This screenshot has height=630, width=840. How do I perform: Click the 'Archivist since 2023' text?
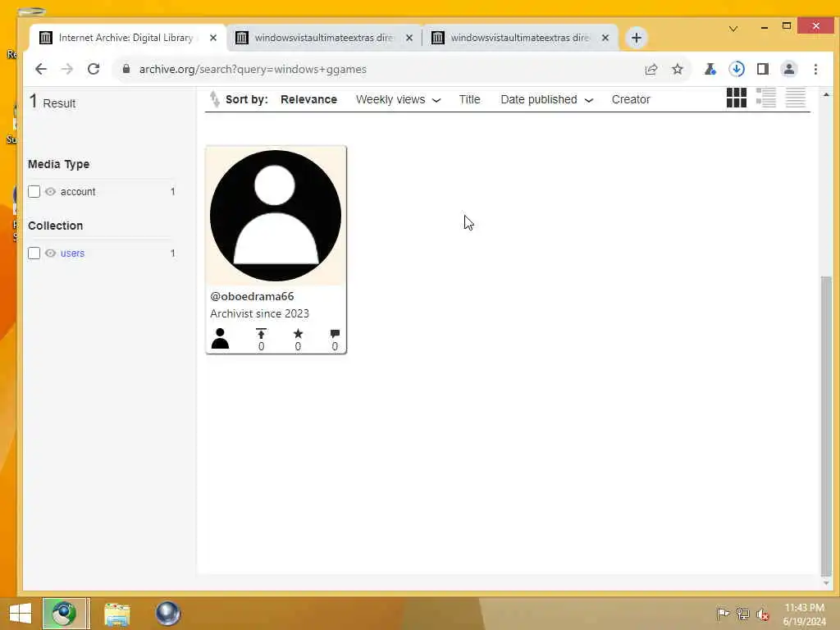pos(259,313)
